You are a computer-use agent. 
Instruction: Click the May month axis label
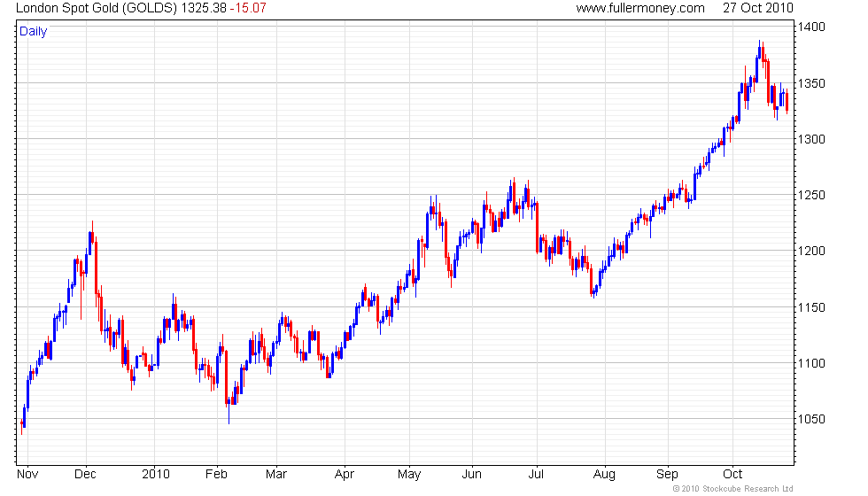tap(409, 475)
